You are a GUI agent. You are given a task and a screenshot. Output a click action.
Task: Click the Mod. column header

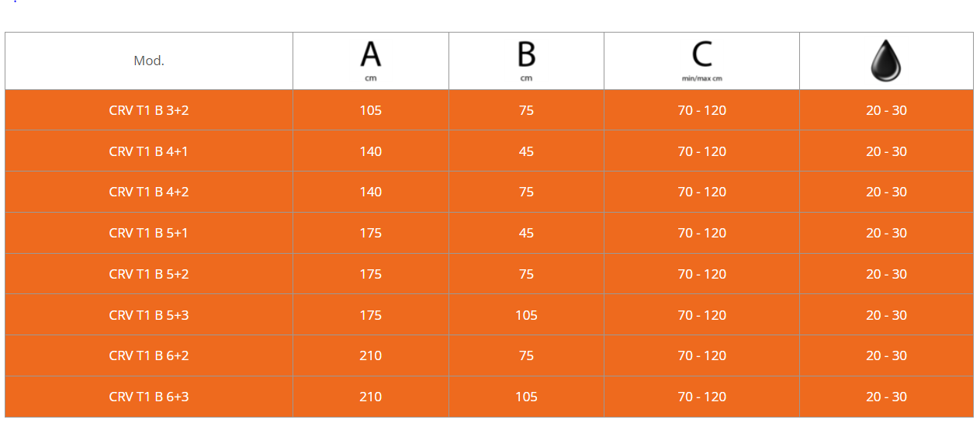(149, 61)
